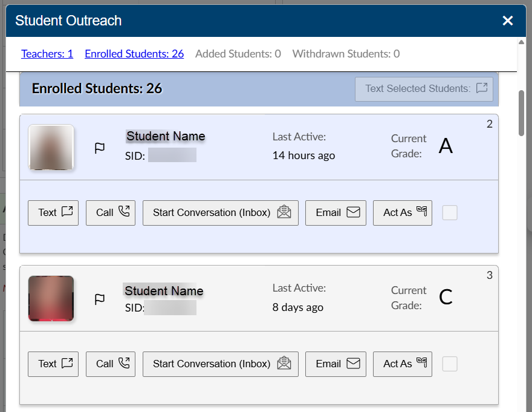Viewport: 532px width, 412px height.
Task: Click the envelope icon on the first Email button
Action: tap(354, 212)
